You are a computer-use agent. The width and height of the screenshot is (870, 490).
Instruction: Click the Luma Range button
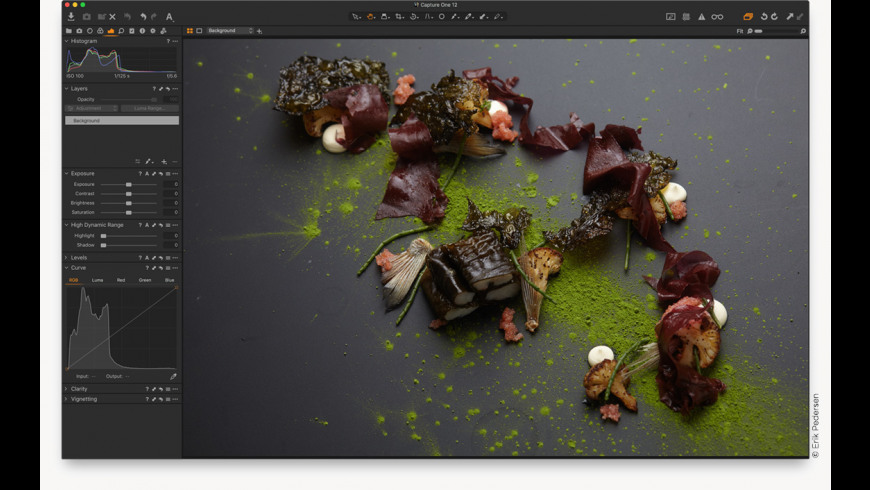(x=149, y=108)
